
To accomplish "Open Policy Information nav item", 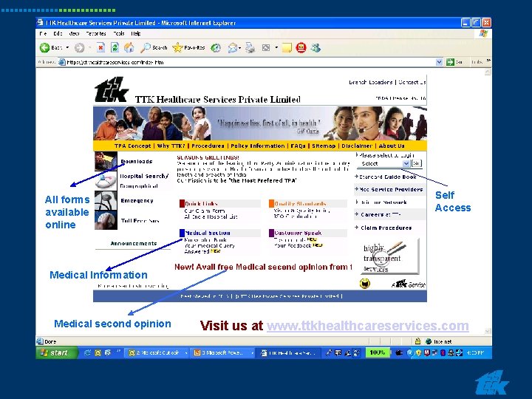I will click(x=258, y=146).
